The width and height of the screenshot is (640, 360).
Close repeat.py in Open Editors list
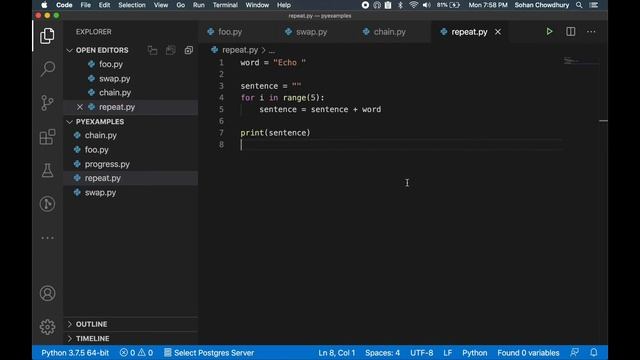click(x=80, y=107)
